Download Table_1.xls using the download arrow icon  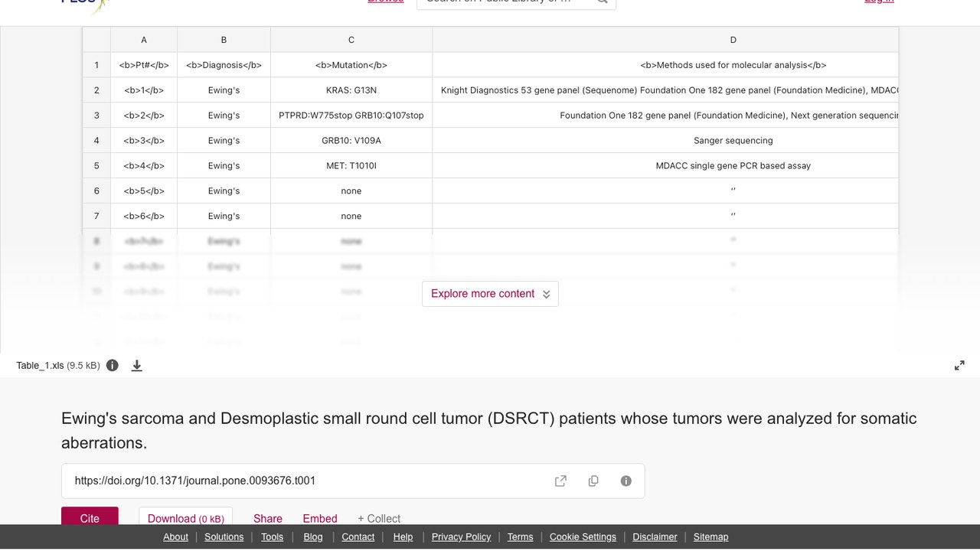pyautogui.click(x=137, y=365)
